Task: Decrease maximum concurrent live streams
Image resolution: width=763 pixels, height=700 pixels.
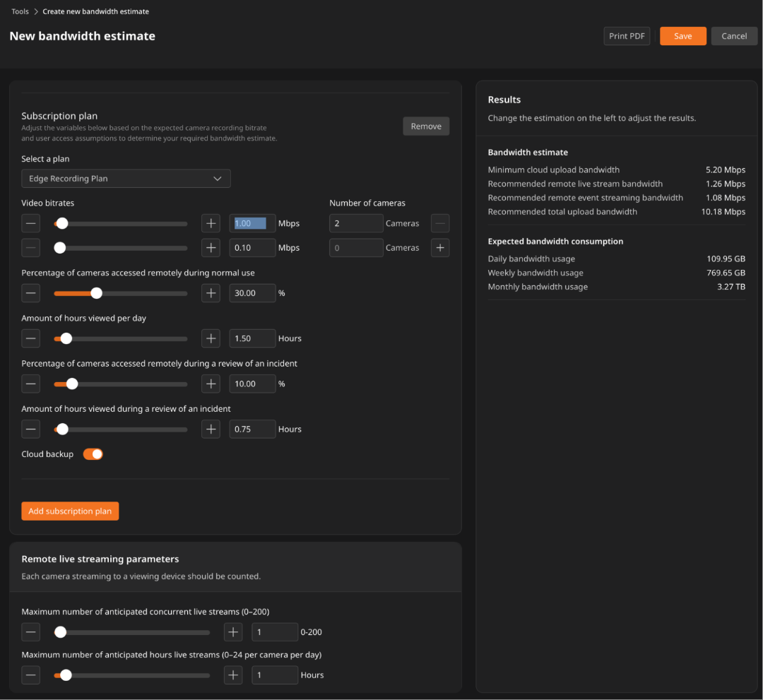Action: pyautogui.click(x=30, y=632)
